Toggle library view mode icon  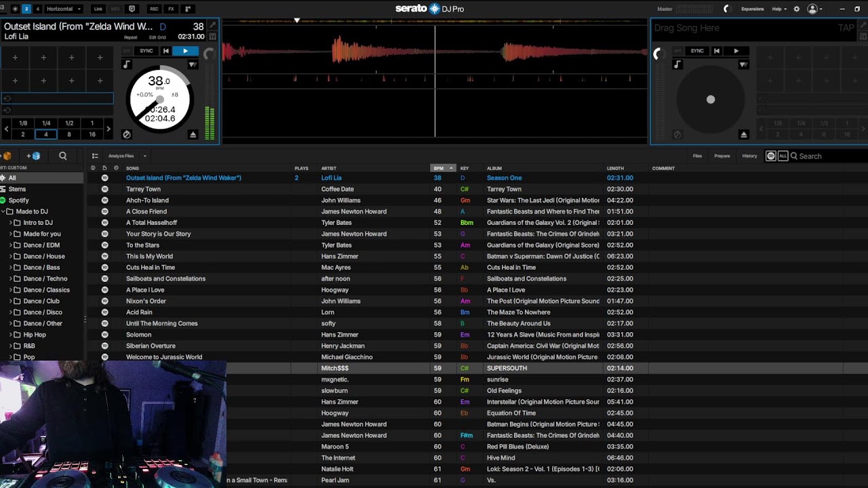click(x=95, y=156)
